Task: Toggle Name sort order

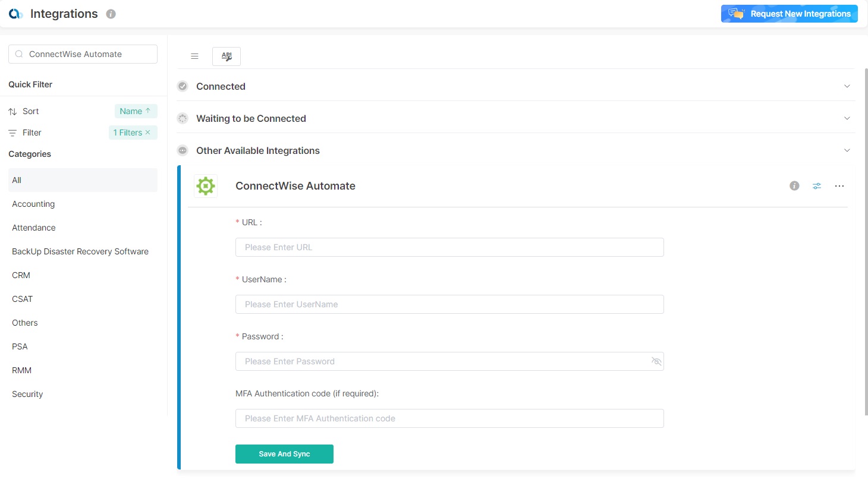Action: coord(136,111)
